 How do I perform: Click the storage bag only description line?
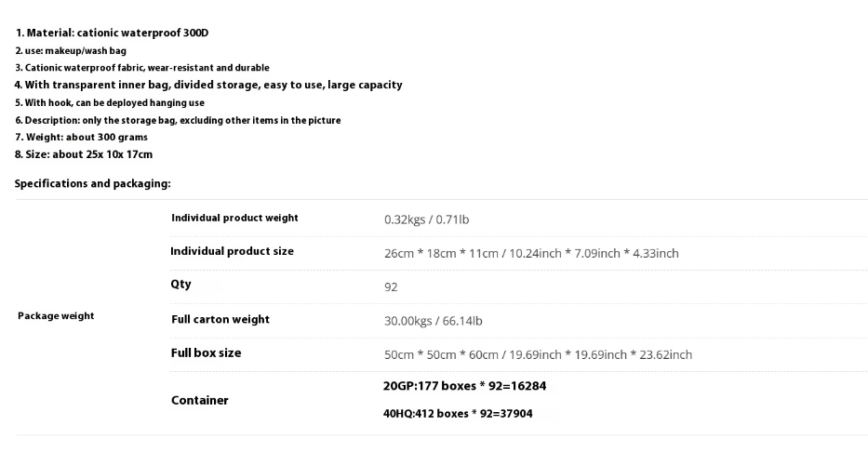(x=177, y=120)
